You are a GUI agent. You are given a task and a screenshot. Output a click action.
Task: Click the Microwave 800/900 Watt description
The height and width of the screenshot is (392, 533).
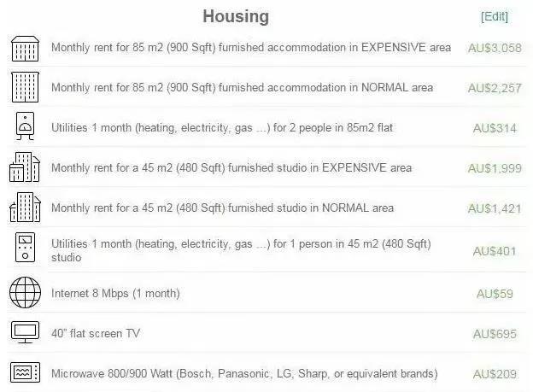pos(244,373)
